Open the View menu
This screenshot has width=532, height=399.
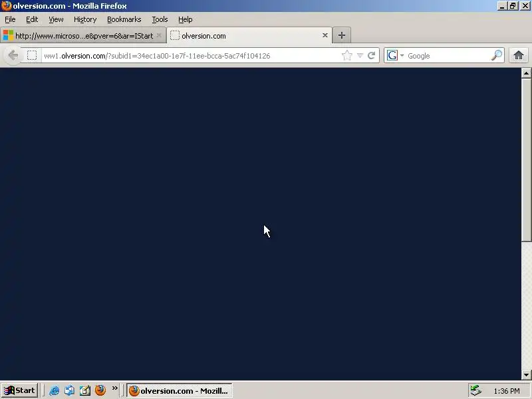(x=56, y=19)
